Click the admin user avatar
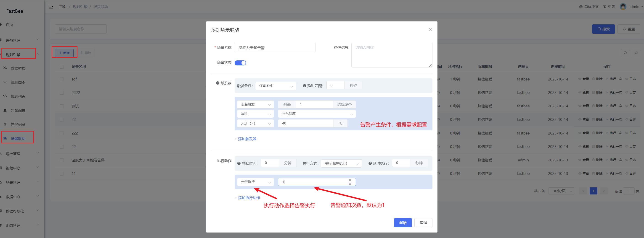Screen dimensions: 644x238 623,7
